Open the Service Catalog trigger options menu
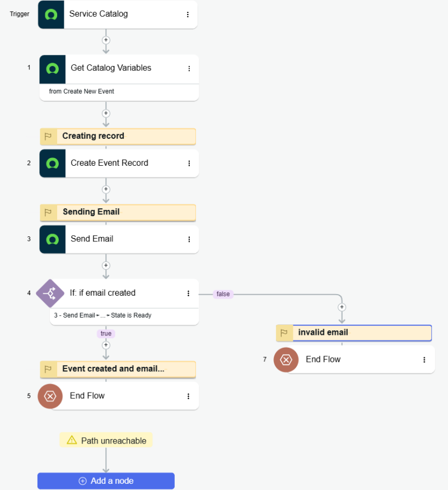 click(188, 15)
